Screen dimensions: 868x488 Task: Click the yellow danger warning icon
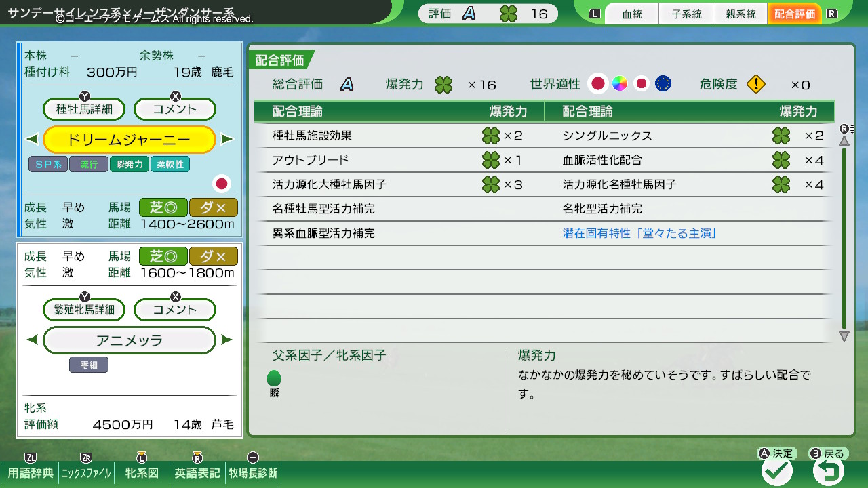coord(755,84)
